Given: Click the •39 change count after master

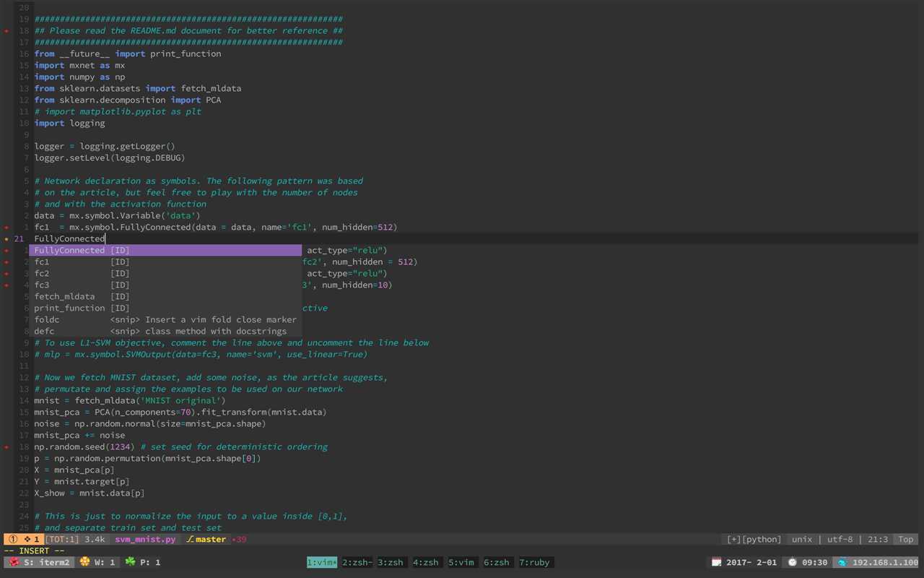Looking at the screenshot, I should (239, 539).
